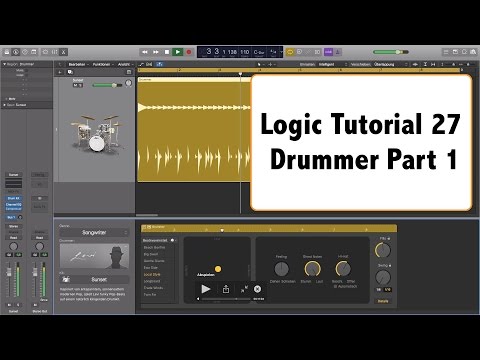The image size is (480, 360).
Task: Toggle the Metronome click button
Action: click(x=338, y=52)
